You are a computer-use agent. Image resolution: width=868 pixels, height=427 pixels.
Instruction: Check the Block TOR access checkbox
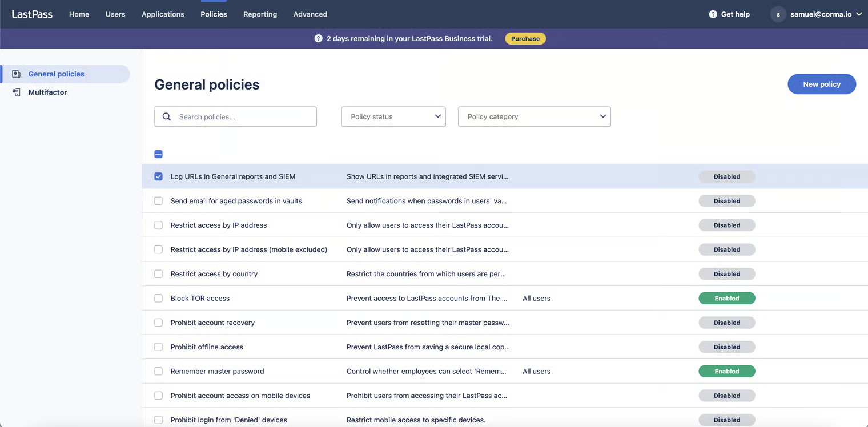159,299
